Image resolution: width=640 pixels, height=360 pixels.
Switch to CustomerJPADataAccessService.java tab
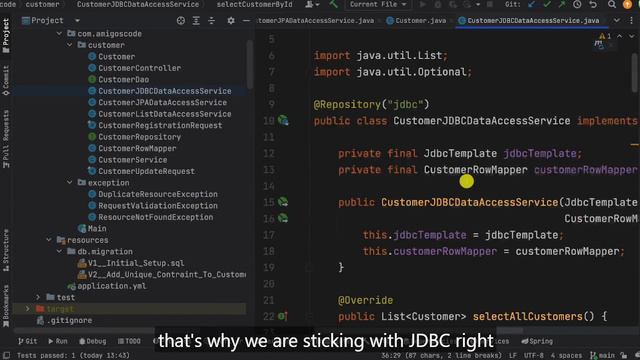click(316, 20)
